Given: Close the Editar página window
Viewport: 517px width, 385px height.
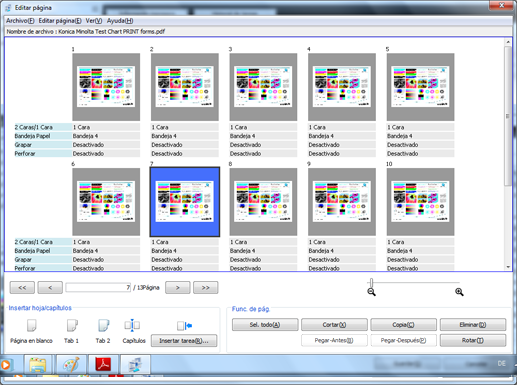Looking at the screenshot, I should [x=502, y=5].
